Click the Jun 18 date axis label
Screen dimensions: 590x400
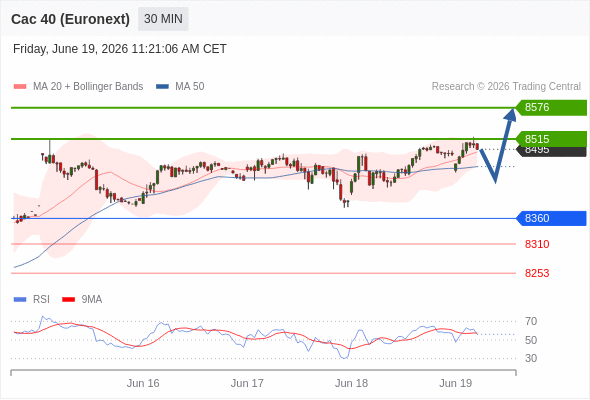coord(351,383)
